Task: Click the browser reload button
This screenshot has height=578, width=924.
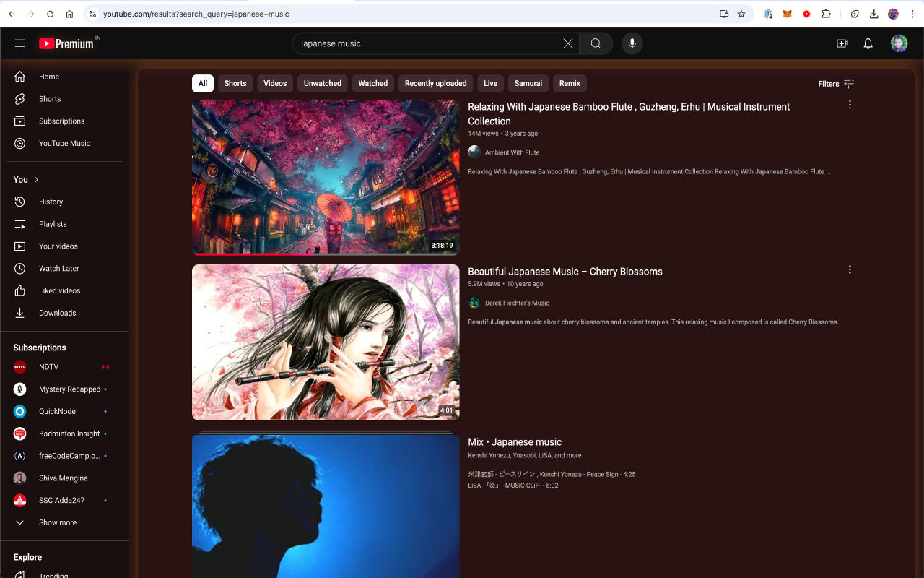Action: pos(50,14)
